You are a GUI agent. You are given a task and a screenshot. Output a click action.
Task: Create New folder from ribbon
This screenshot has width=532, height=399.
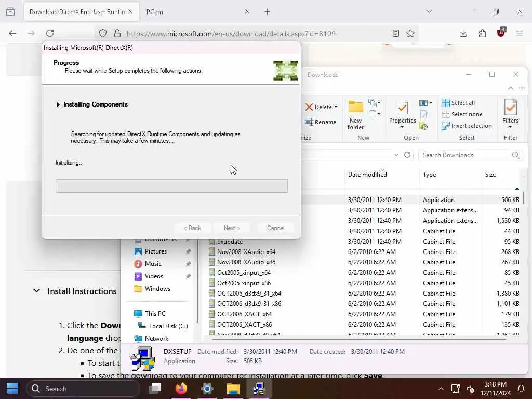pos(355,115)
